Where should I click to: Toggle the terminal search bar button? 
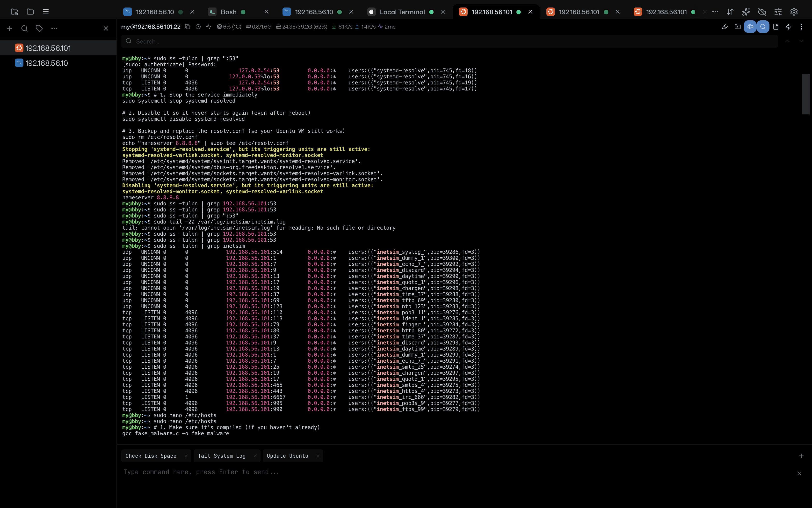763,27
